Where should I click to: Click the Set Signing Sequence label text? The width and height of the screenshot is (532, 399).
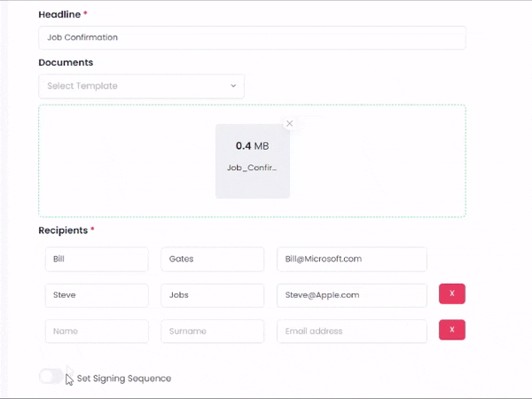coord(124,379)
